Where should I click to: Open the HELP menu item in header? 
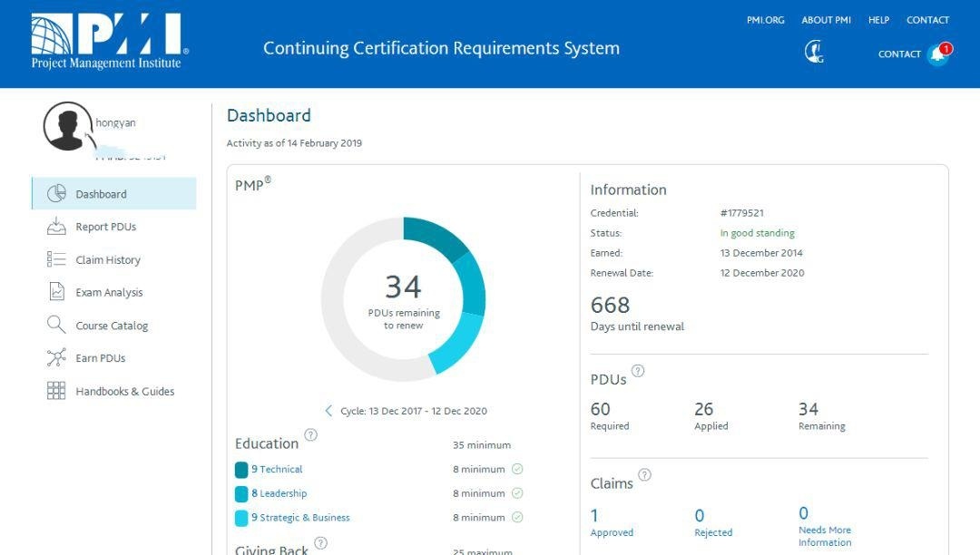[x=878, y=20]
